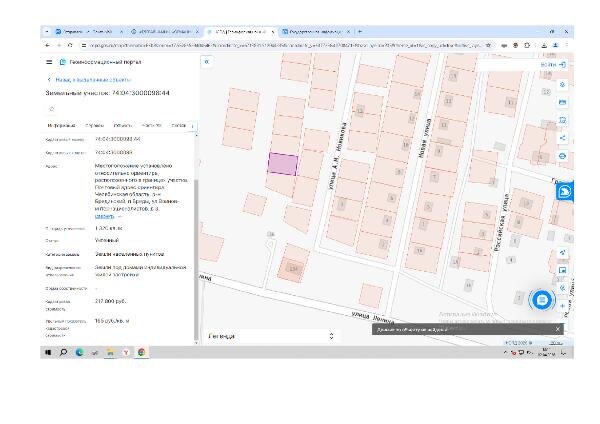Screen dimensions: 600x424
Task: Open the third tab of parcel card
Action: [123, 126]
